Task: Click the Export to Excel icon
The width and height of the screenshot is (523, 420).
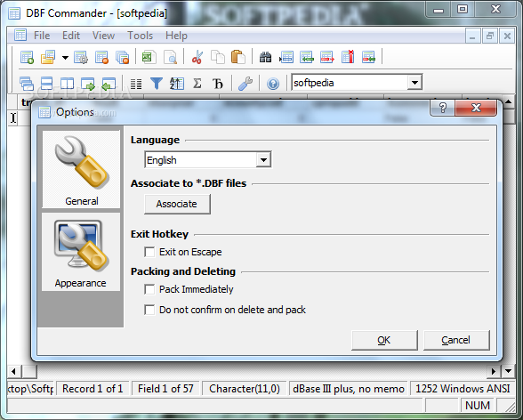Action: point(149,57)
